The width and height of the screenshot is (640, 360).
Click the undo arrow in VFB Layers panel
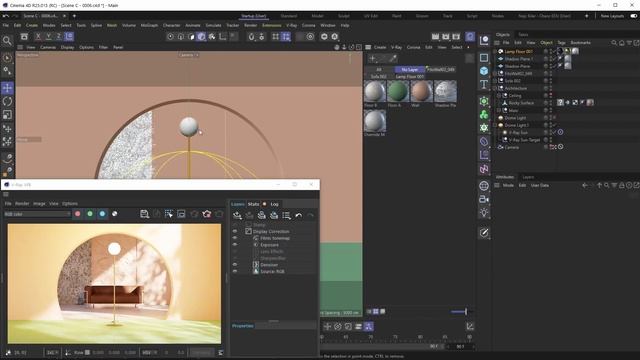coord(299,215)
